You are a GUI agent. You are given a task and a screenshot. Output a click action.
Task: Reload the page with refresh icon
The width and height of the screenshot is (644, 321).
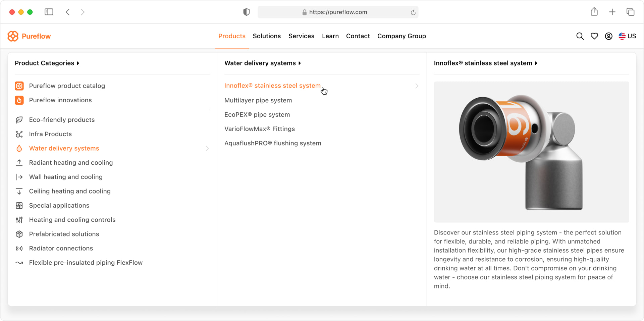click(413, 12)
